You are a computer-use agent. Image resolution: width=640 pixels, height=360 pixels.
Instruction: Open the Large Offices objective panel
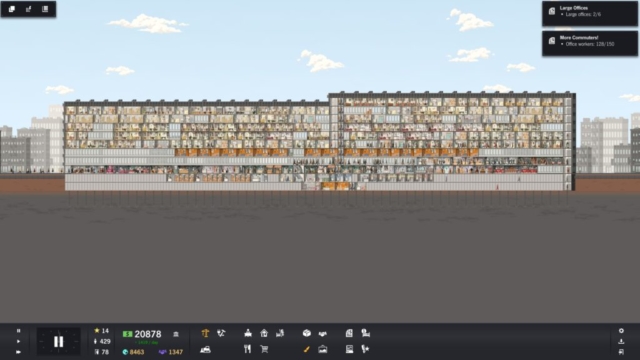point(590,13)
